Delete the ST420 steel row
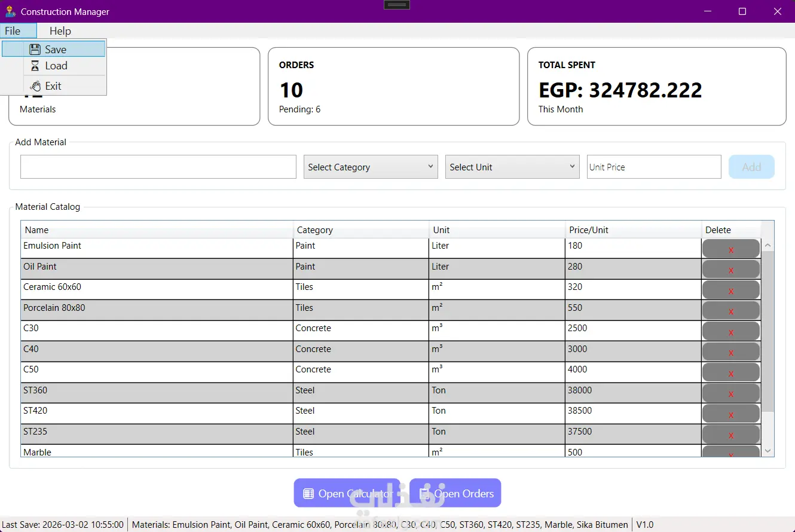This screenshot has height=532, width=795. (x=731, y=414)
